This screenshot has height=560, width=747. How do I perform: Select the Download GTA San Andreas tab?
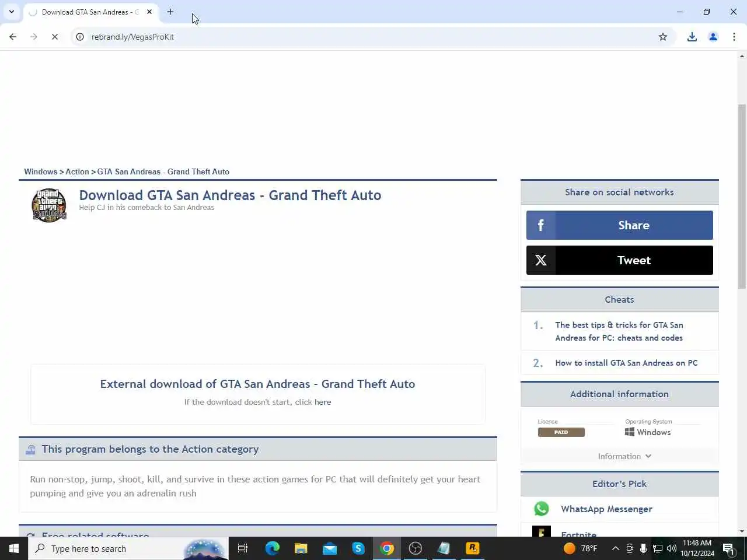point(90,12)
